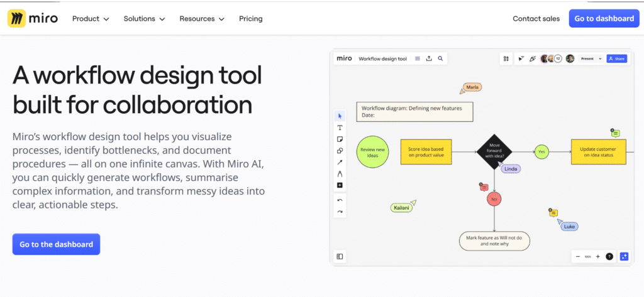Image resolution: width=644 pixels, height=297 pixels.
Task: Open the board search magnifier icon
Action: tap(441, 58)
